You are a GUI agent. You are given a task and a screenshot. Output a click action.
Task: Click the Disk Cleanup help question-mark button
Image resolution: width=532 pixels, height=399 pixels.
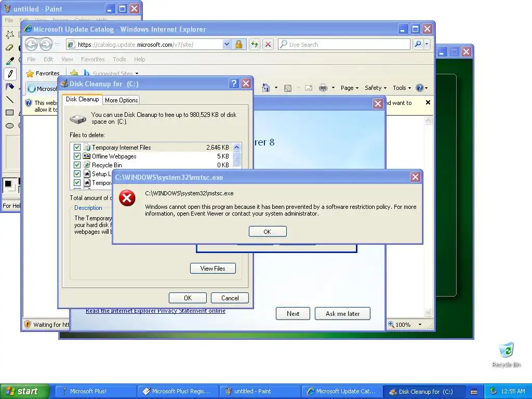pyautogui.click(x=234, y=84)
